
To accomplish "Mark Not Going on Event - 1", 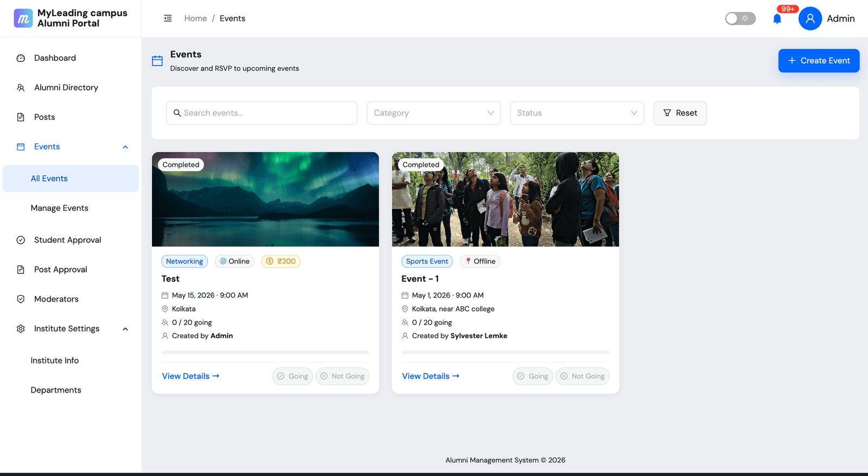I will pos(582,376).
